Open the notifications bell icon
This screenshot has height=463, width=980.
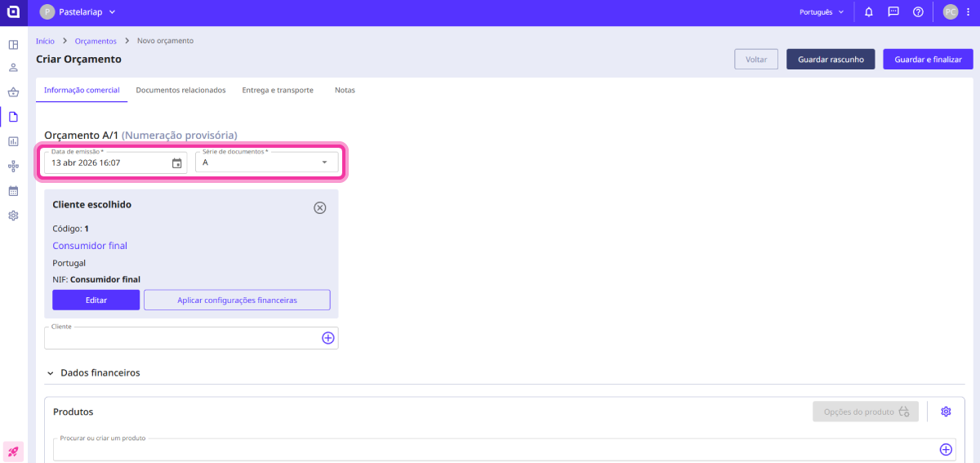pyautogui.click(x=869, y=12)
